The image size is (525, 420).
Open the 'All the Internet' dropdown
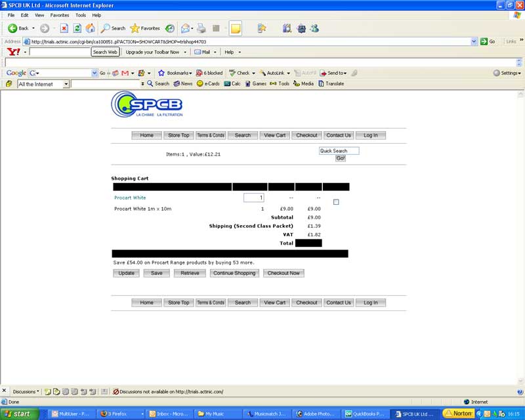click(66, 84)
